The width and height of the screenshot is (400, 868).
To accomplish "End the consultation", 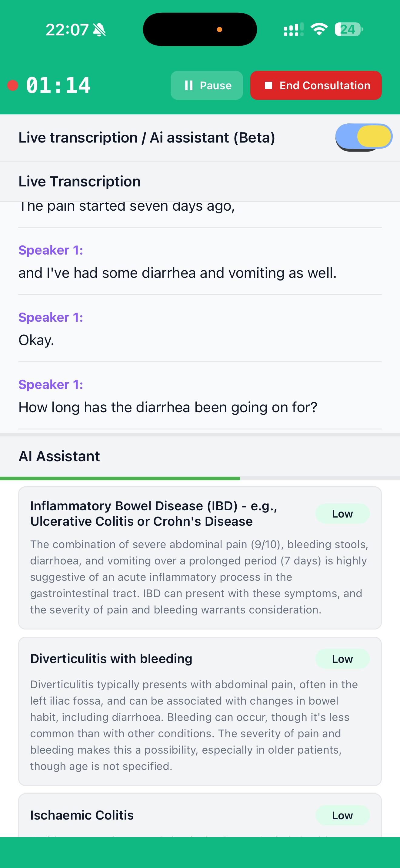I will click(x=316, y=85).
